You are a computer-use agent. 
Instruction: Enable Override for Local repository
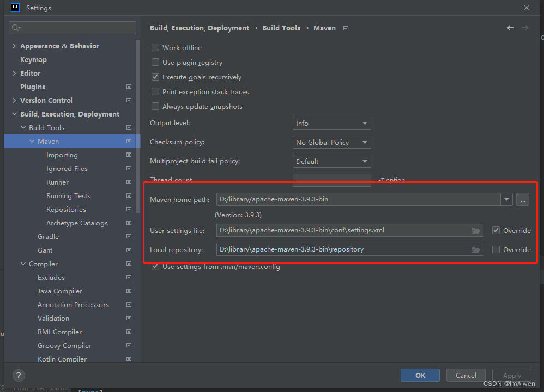click(x=496, y=249)
